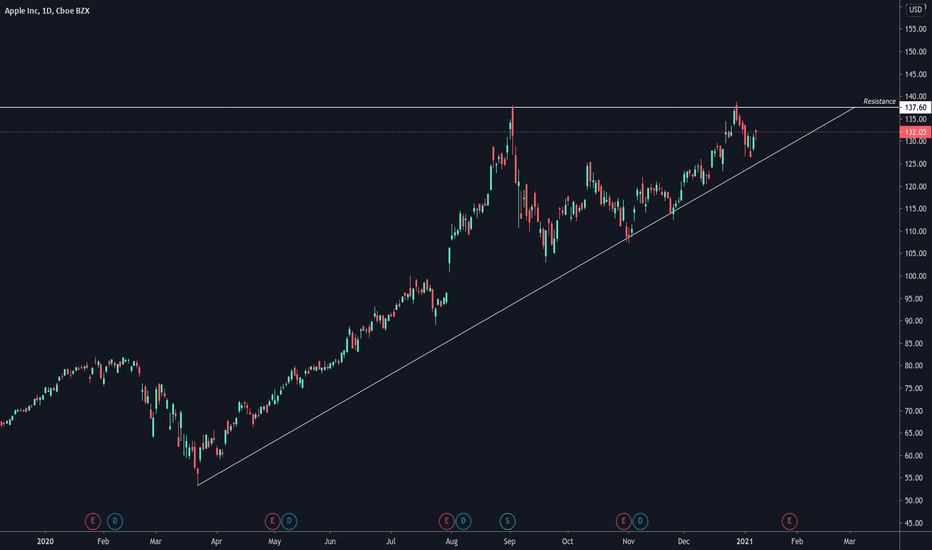Click the 105.00 price axis label

click(915, 253)
